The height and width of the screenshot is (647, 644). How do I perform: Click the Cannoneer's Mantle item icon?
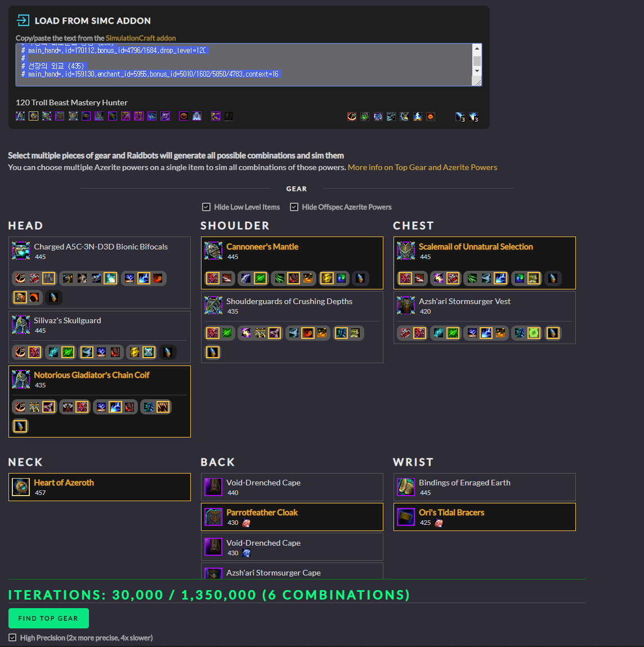coord(213,251)
